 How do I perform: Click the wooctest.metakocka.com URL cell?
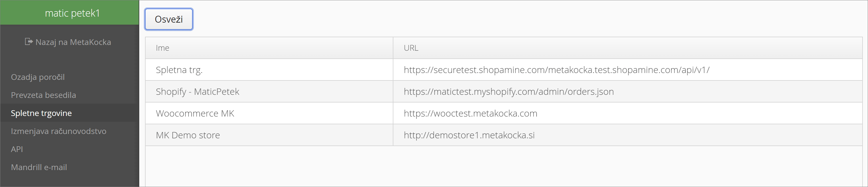[628, 113]
